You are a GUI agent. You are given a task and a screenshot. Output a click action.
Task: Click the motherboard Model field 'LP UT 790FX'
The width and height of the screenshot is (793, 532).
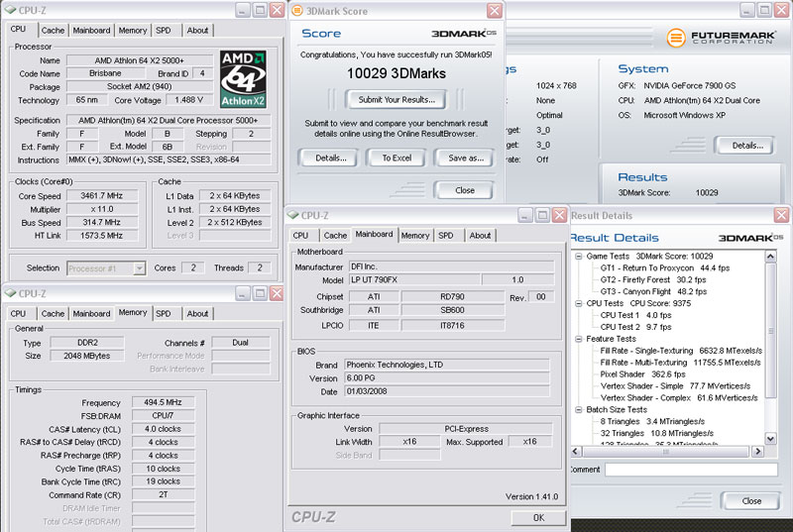[414, 279]
